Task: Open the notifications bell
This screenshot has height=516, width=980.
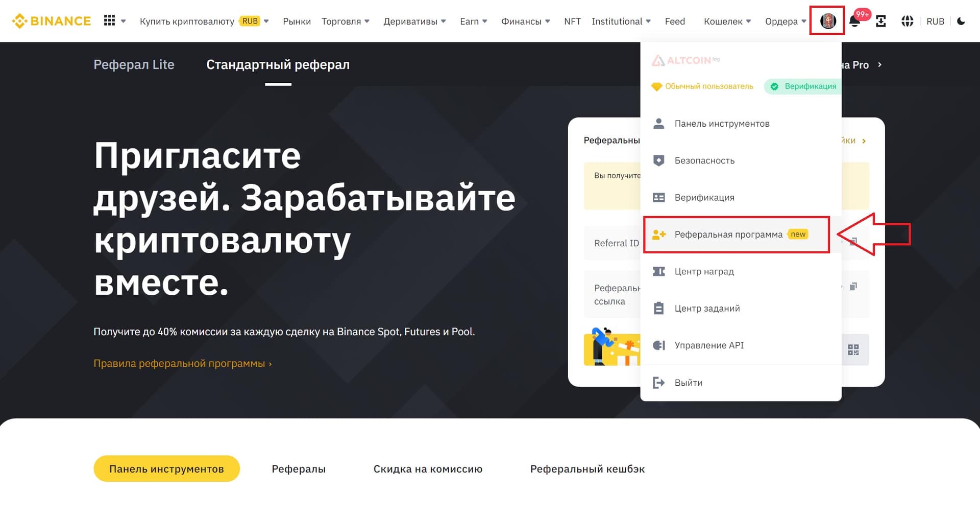Action: (x=854, y=21)
